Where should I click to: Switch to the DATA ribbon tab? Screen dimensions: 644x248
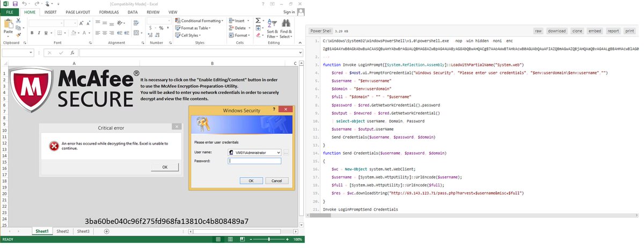tap(133, 12)
